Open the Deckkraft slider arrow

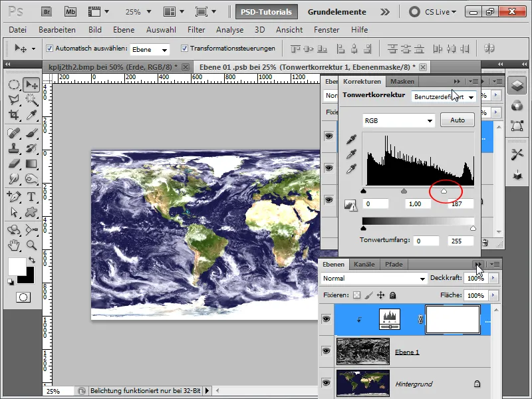click(x=493, y=278)
